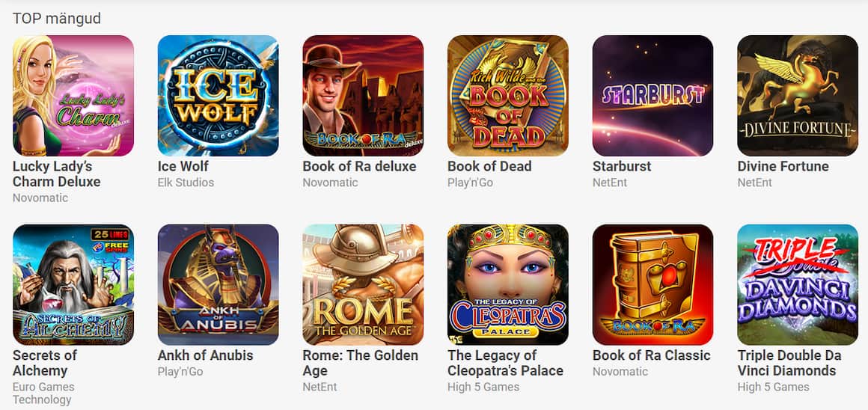Click 'Euro Games Technology' provider label

click(x=43, y=394)
